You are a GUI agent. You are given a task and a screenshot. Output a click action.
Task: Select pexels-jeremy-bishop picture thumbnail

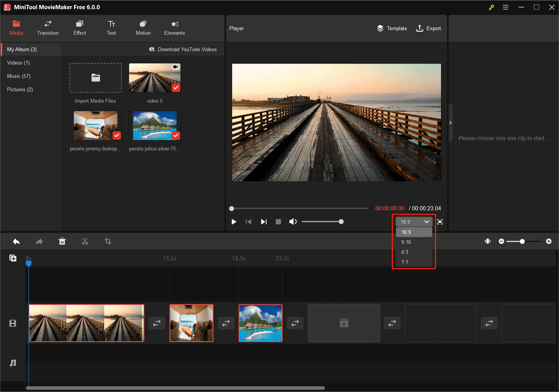pos(95,125)
